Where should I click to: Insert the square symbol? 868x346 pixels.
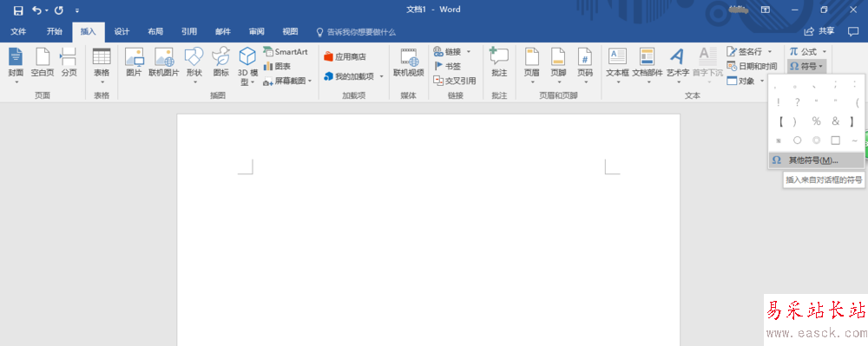(x=835, y=140)
